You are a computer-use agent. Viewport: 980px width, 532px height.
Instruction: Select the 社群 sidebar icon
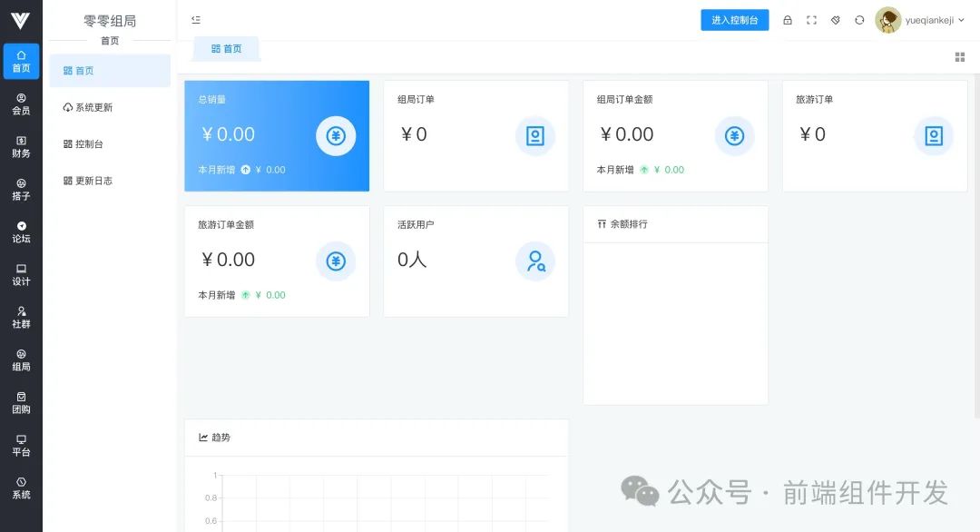[x=21, y=317]
